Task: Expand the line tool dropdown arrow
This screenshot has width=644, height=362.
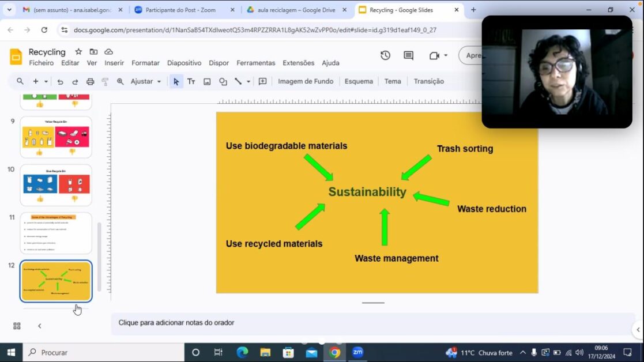Action: point(248,82)
